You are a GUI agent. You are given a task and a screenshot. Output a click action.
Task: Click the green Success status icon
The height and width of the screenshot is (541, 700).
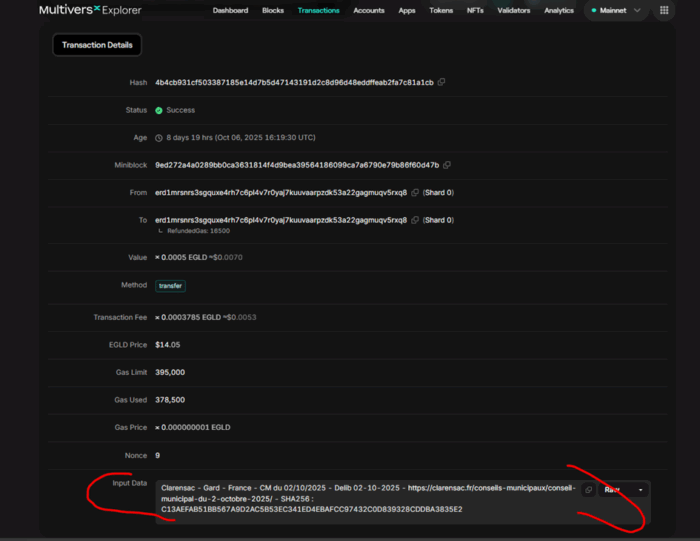tap(159, 110)
